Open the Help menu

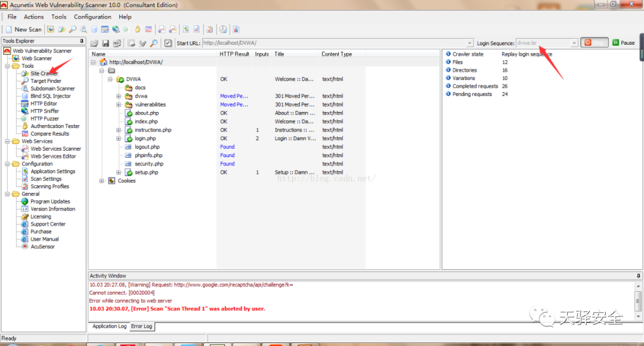click(125, 17)
